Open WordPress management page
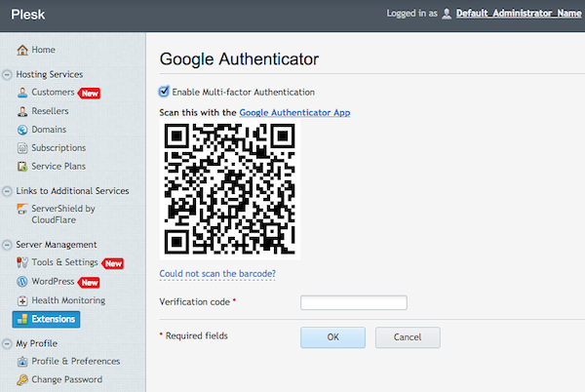This screenshot has width=585, height=392. pyautogui.click(x=53, y=281)
